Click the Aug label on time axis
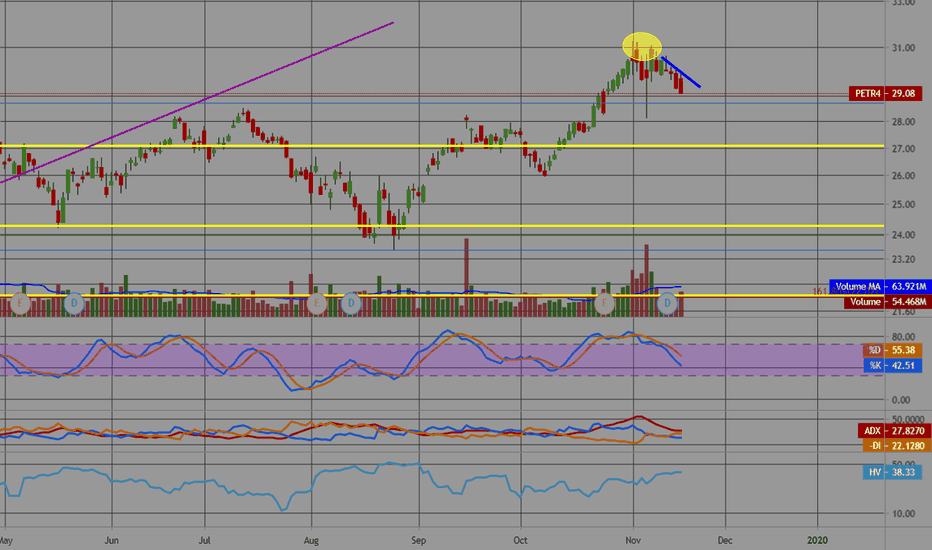This screenshot has height=550, width=932. [311, 540]
